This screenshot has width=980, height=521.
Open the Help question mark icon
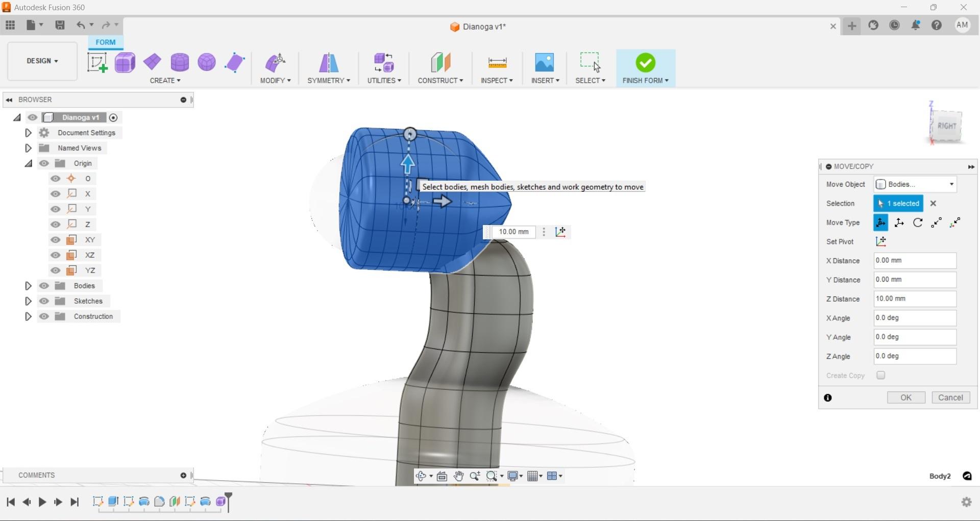click(937, 25)
